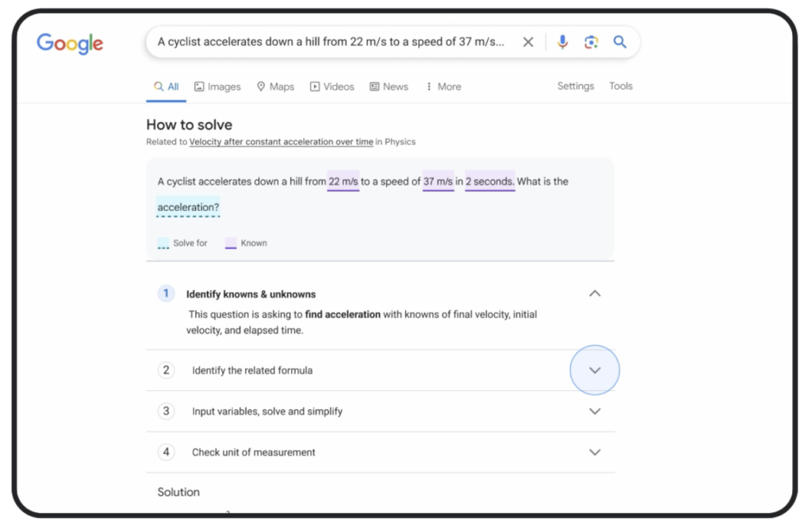Expand step 2 Identify the related formula

tap(595, 370)
